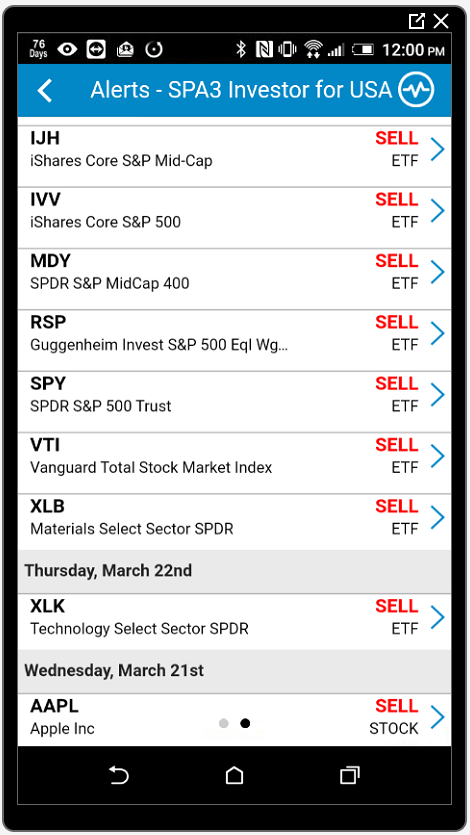Screen dimensions: 470x835
Task: Tap the Bluetooth status icon
Action: point(241,50)
